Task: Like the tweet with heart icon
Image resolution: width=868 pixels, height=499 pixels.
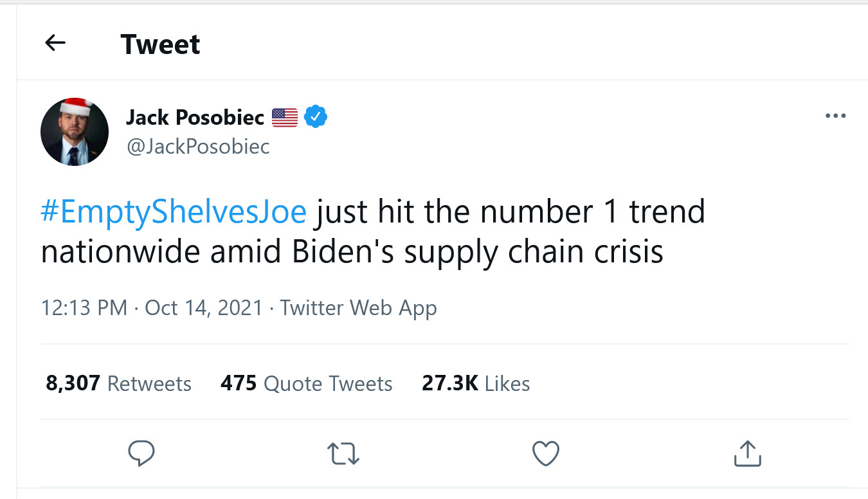Action: pyautogui.click(x=546, y=453)
